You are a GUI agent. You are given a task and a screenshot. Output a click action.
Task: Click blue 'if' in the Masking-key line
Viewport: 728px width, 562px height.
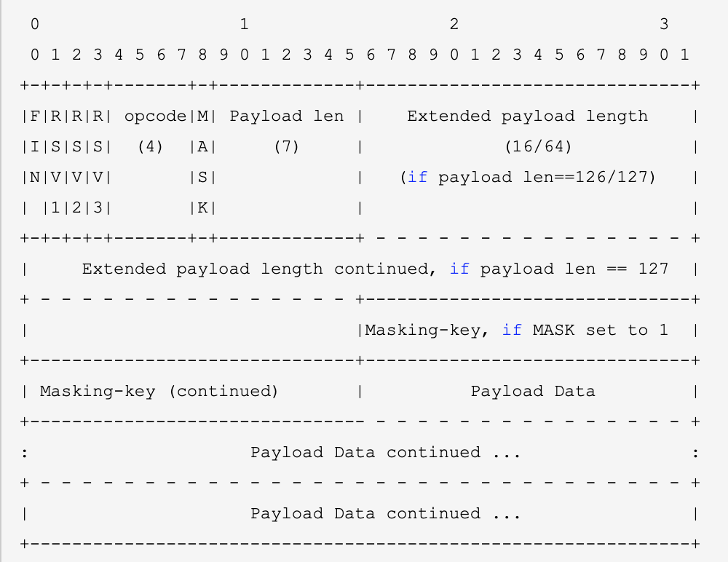coord(512,331)
